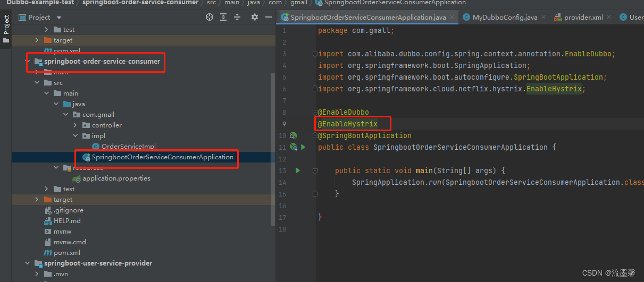Click the package icon beside com.gmall

click(x=77, y=115)
